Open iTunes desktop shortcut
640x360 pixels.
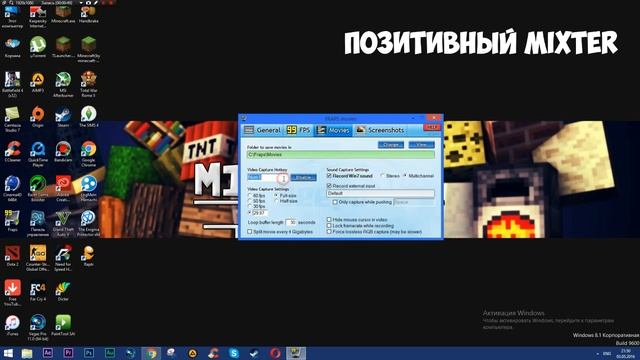(x=12, y=326)
